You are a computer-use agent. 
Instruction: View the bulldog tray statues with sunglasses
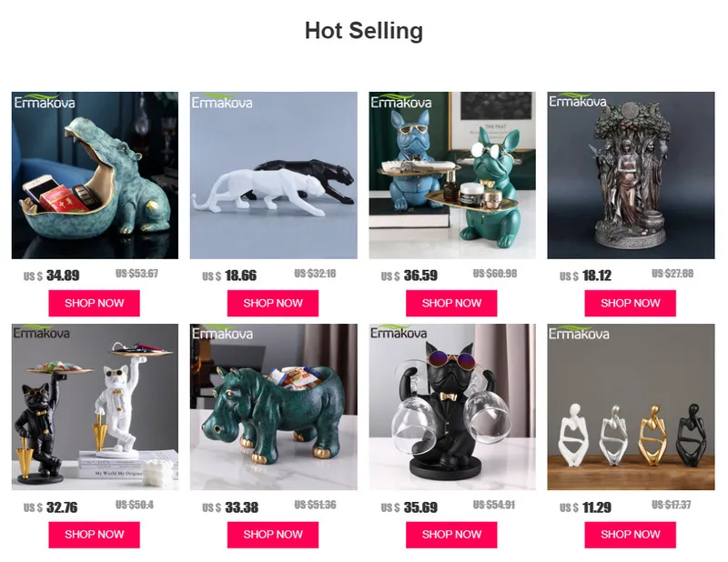coord(452,175)
